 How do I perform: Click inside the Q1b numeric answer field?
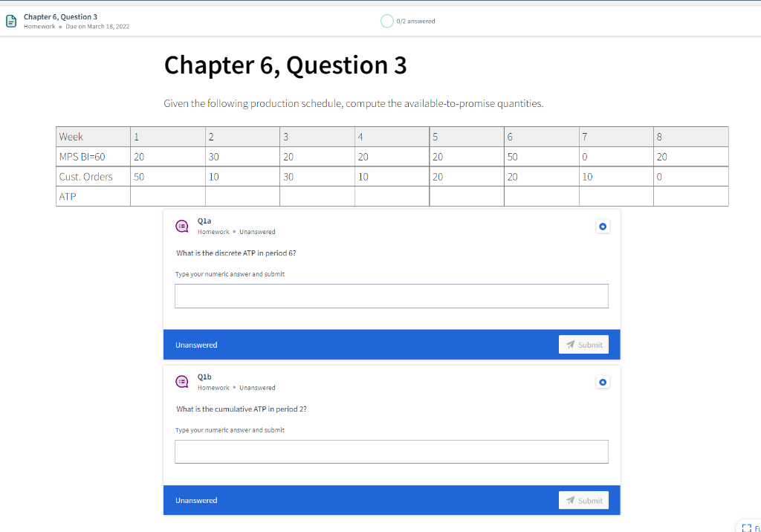coord(391,451)
